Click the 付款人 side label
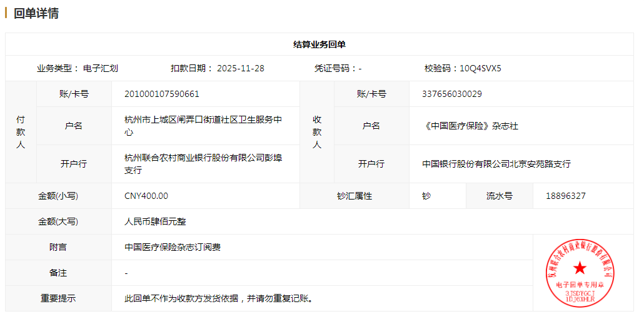Viewport: 644px width, 319px height. tap(21, 132)
